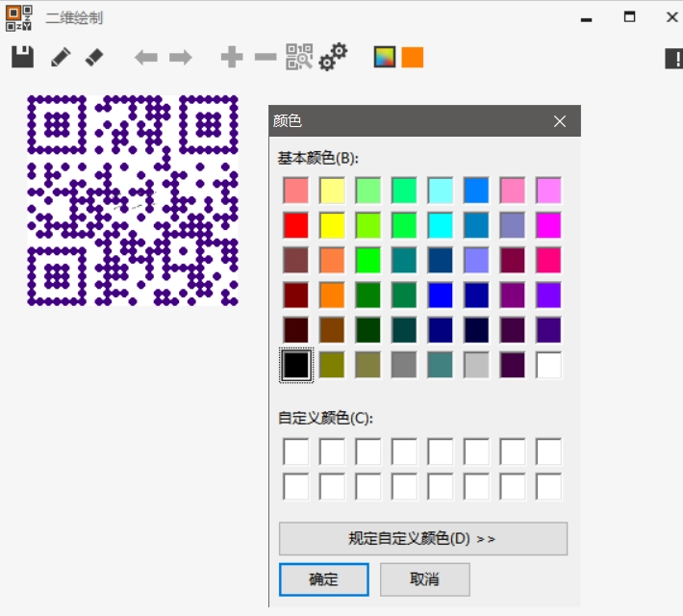Click the exclamation info icon
This screenshot has height=616, width=683.
[x=673, y=59]
